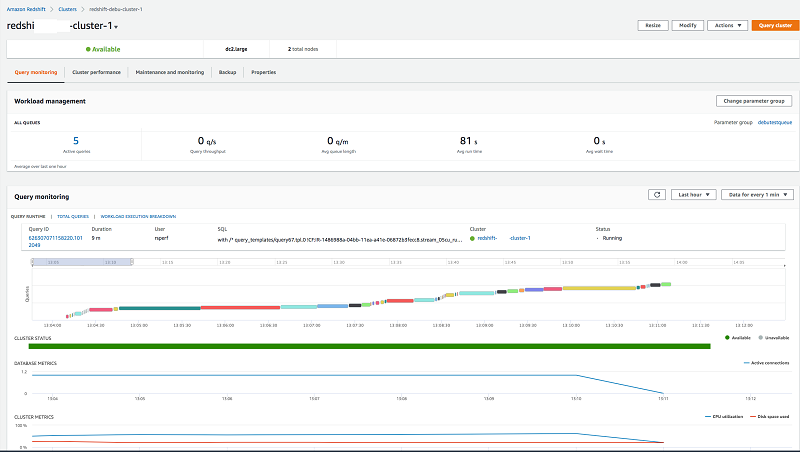Open the Clusters breadcrumb link

67,9
